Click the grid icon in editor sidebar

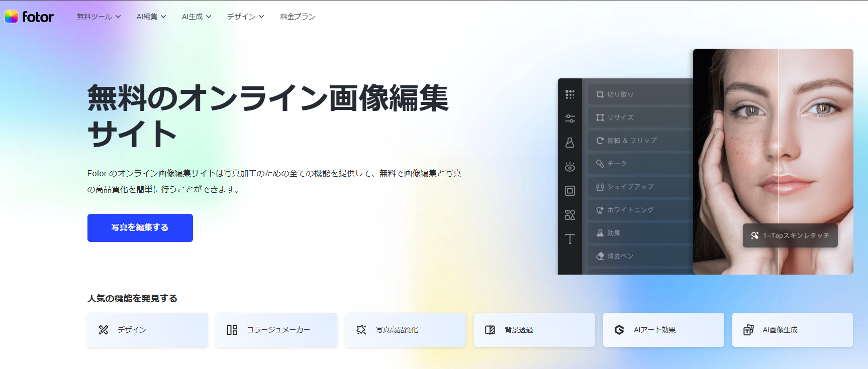pyautogui.click(x=569, y=94)
